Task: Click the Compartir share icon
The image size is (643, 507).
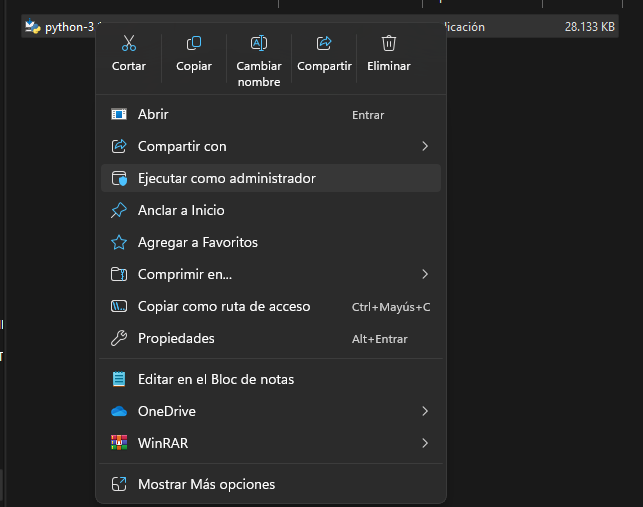Action: (324, 44)
